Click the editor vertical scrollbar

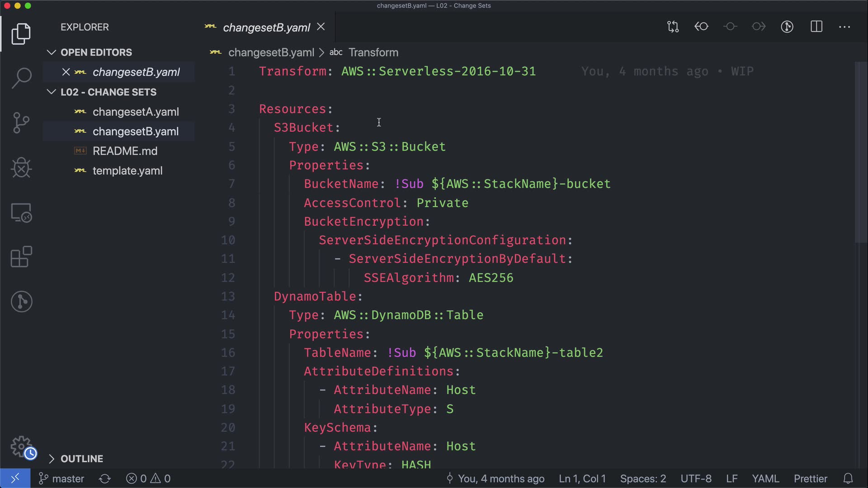[860, 154]
